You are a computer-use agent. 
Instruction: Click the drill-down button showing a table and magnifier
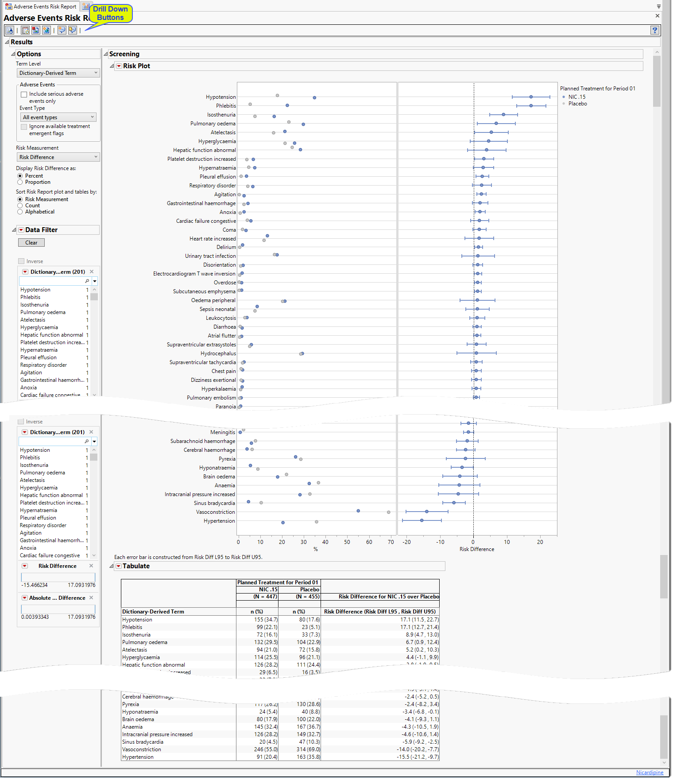click(25, 30)
